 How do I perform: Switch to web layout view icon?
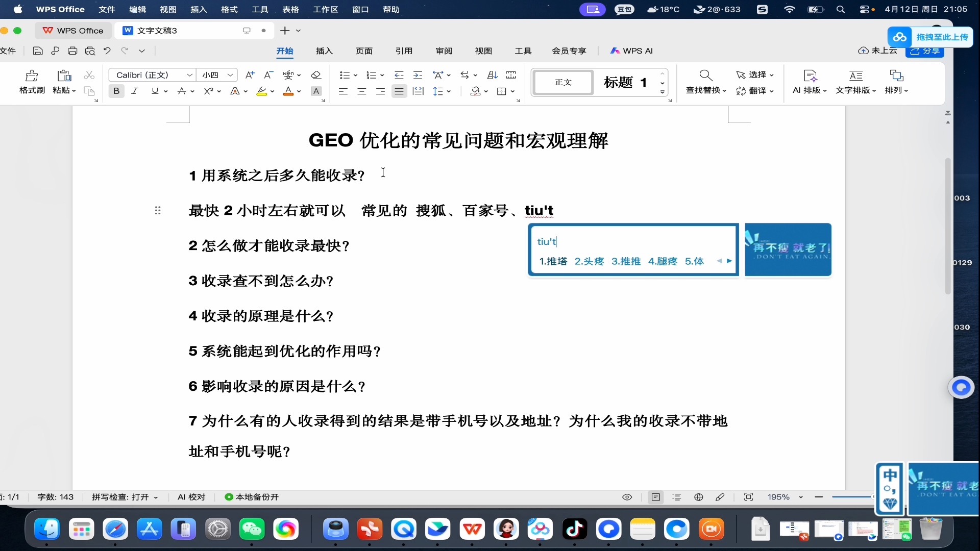point(699,497)
